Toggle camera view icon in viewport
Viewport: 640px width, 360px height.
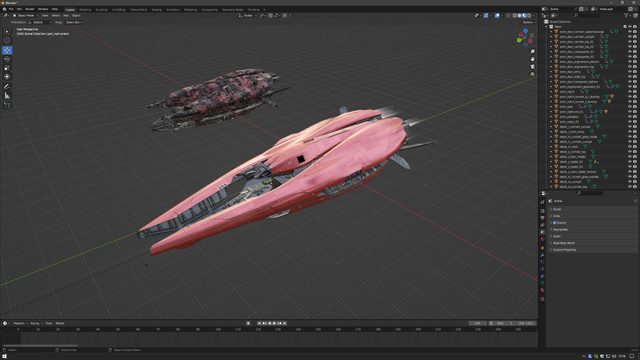532,67
